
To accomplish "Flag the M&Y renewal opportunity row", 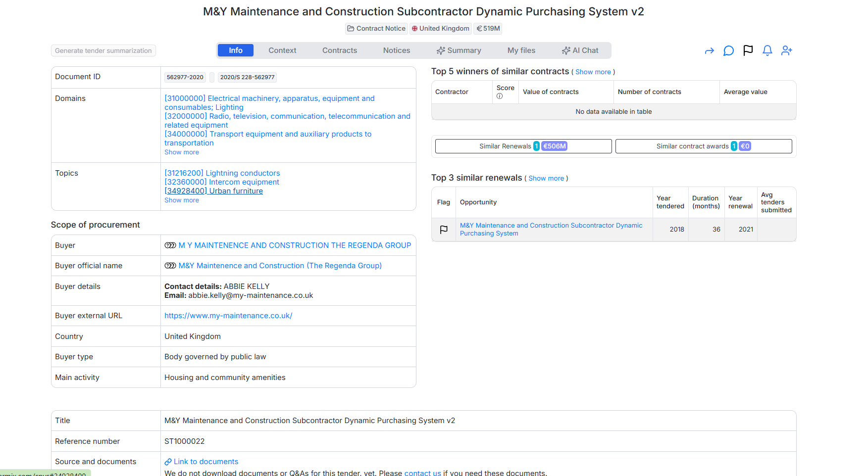I will tap(444, 230).
